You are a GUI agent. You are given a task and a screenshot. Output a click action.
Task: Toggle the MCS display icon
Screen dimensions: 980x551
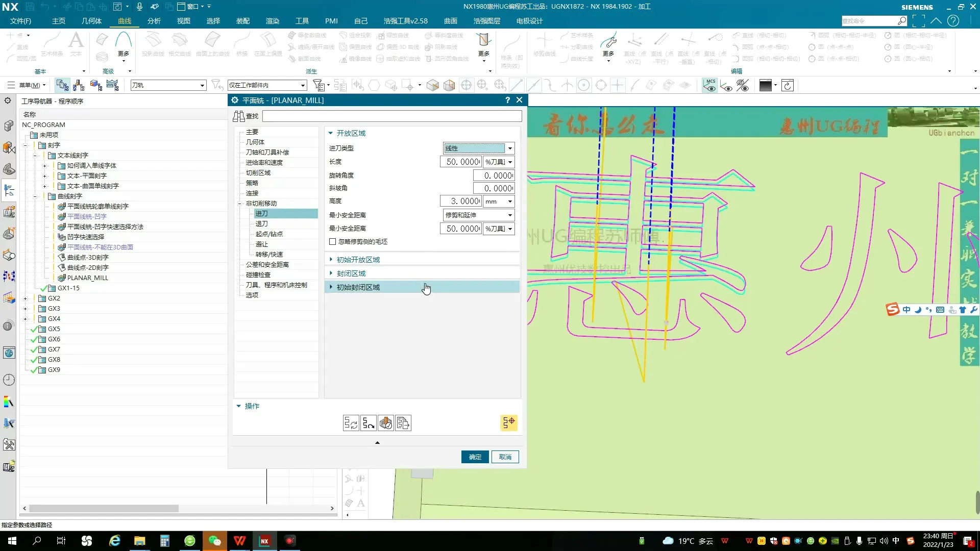pos(709,85)
